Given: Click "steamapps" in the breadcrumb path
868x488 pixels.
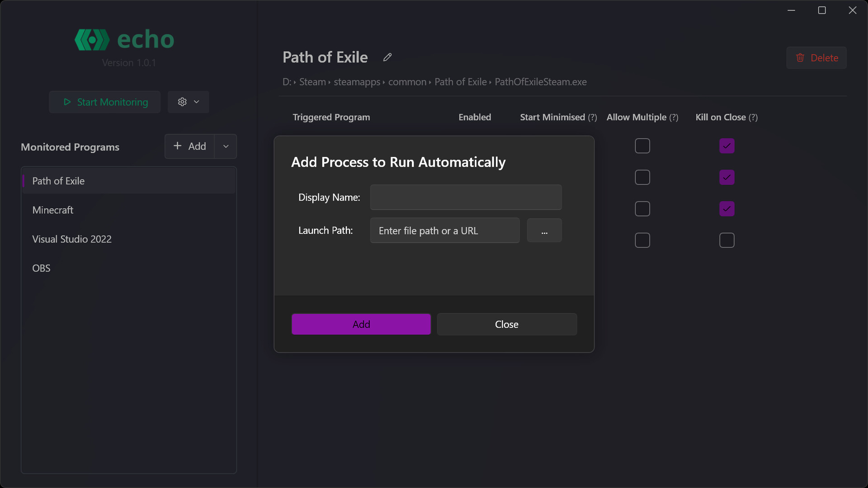Looking at the screenshot, I should click(x=357, y=82).
